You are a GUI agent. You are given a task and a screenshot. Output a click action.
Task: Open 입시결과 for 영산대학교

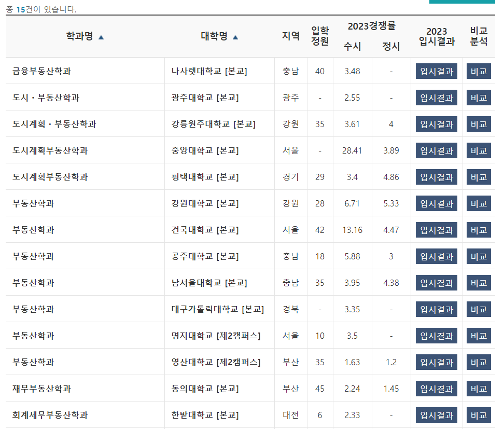click(x=437, y=362)
